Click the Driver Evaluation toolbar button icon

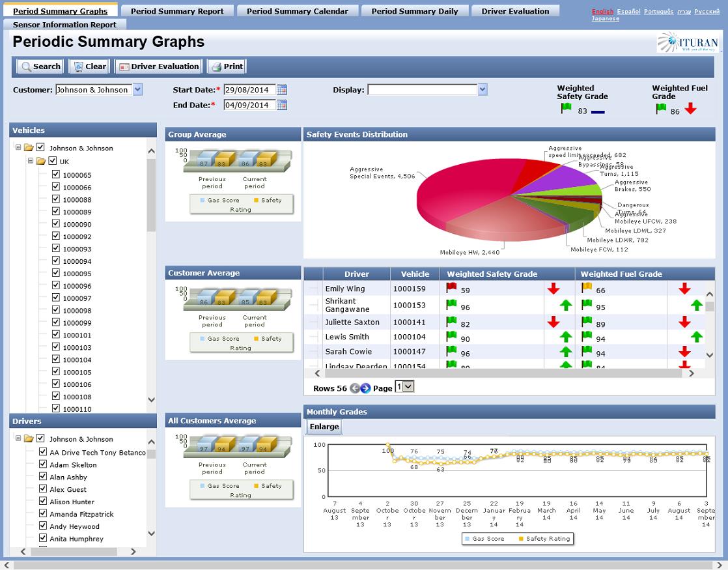(124, 67)
